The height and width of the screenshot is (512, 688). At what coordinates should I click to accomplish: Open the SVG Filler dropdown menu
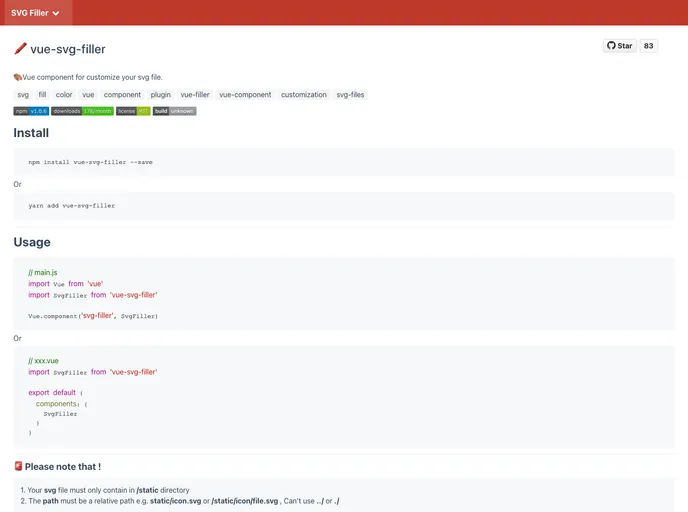coord(36,13)
